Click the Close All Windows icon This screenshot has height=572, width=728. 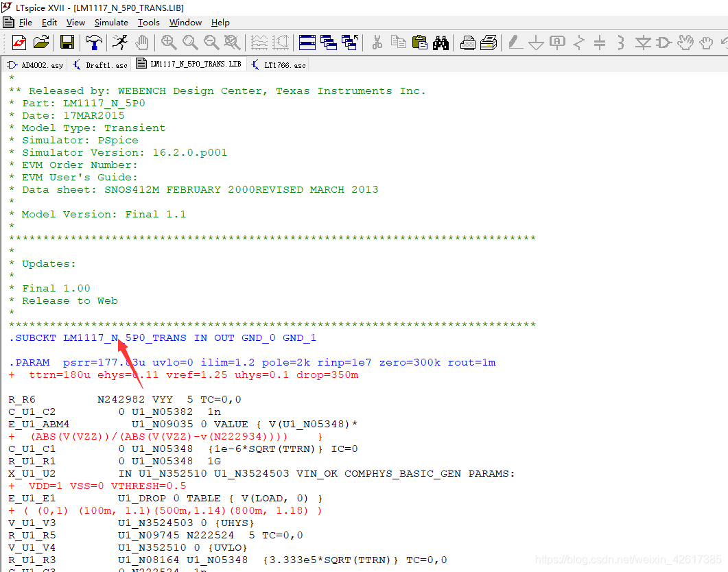pos(350,43)
